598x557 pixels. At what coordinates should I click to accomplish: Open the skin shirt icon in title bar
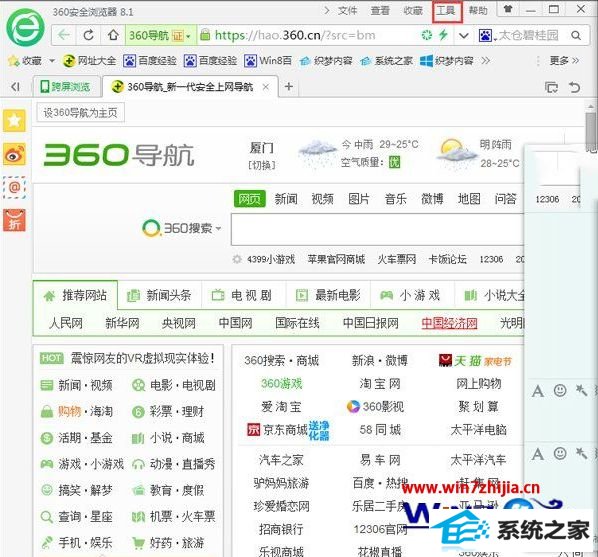click(508, 9)
